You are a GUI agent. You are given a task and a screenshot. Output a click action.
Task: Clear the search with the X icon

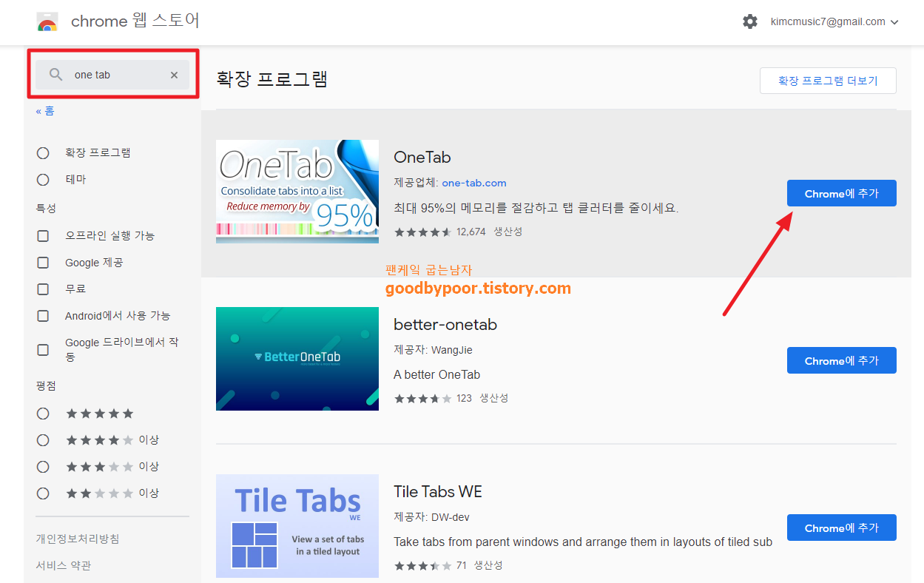click(175, 75)
